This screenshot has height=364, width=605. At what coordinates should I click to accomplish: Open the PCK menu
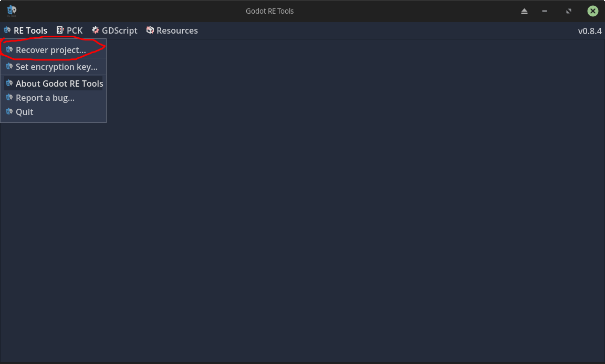click(x=70, y=30)
